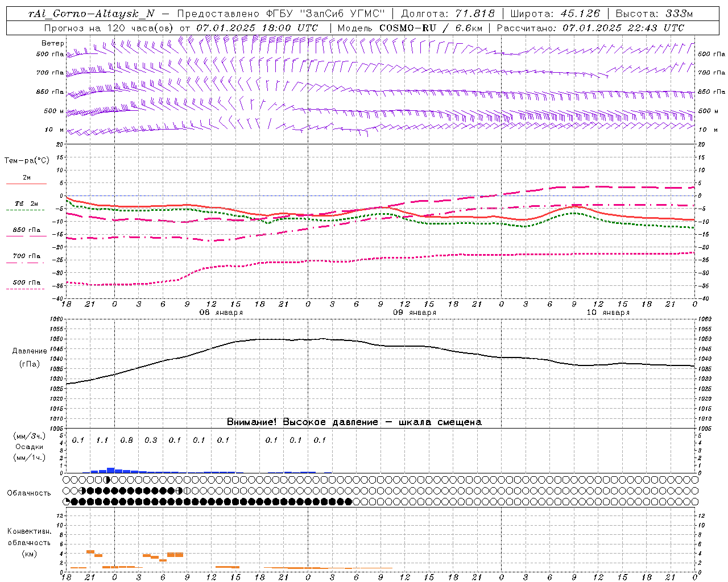728x582 pixels.
Task: Click the 700 гПа temperature legend entry
Action: [x=27, y=256]
